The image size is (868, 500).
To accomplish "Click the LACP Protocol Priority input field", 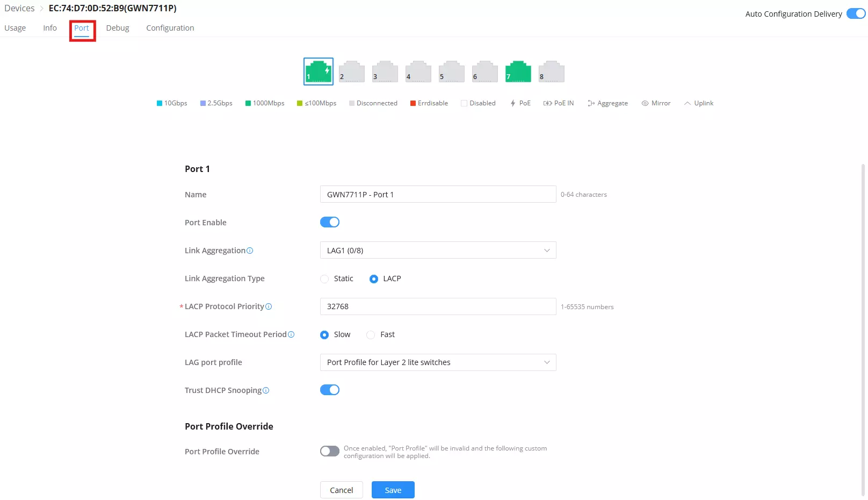I will click(438, 306).
